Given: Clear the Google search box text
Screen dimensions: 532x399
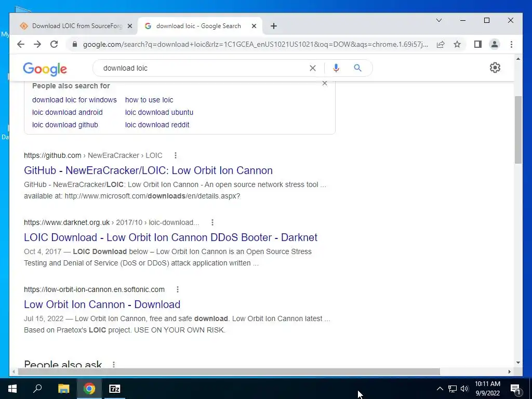Looking at the screenshot, I should 312,68.
